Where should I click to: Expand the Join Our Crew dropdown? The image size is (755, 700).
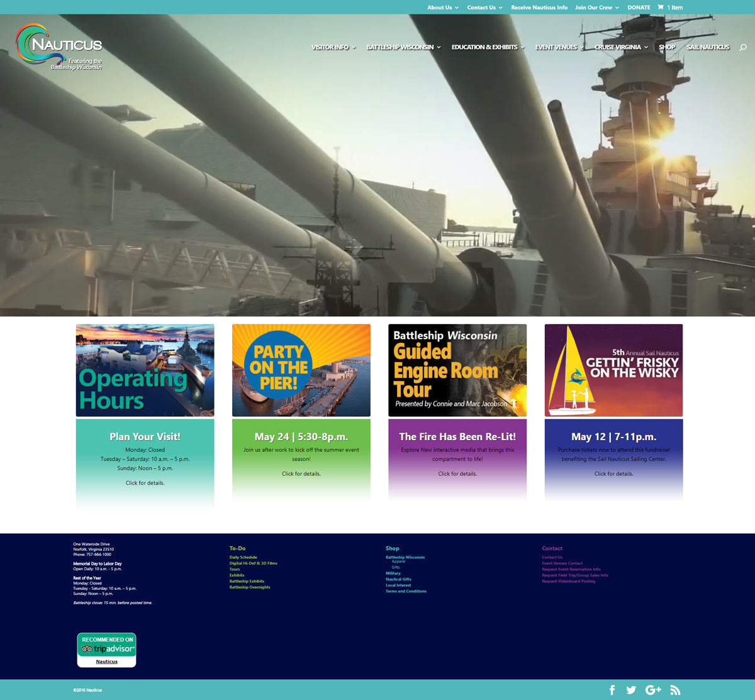(597, 8)
